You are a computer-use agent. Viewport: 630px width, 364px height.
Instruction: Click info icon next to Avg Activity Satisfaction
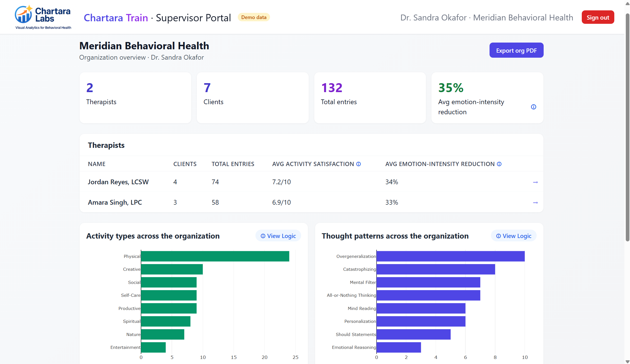[x=359, y=164]
